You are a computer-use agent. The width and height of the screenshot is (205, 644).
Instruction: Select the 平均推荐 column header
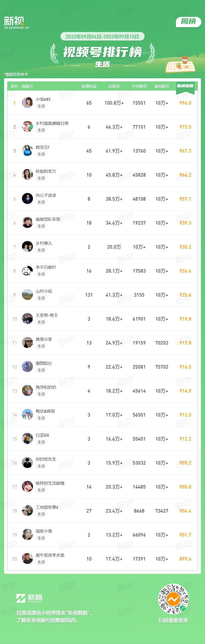pos(139,86)
